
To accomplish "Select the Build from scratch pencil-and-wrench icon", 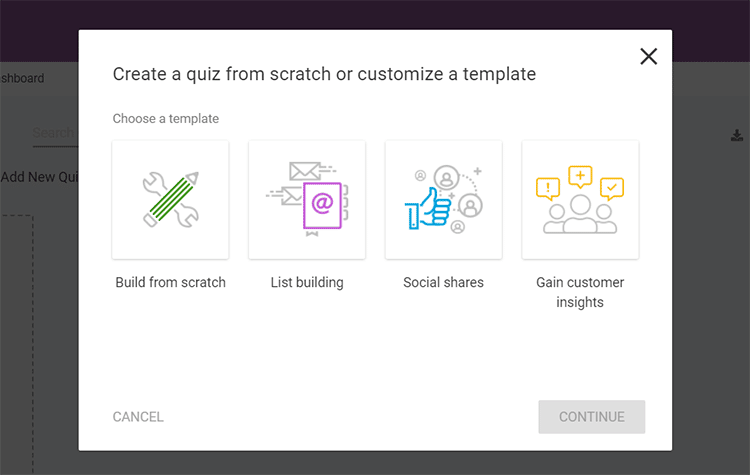I will pos(170,199).
